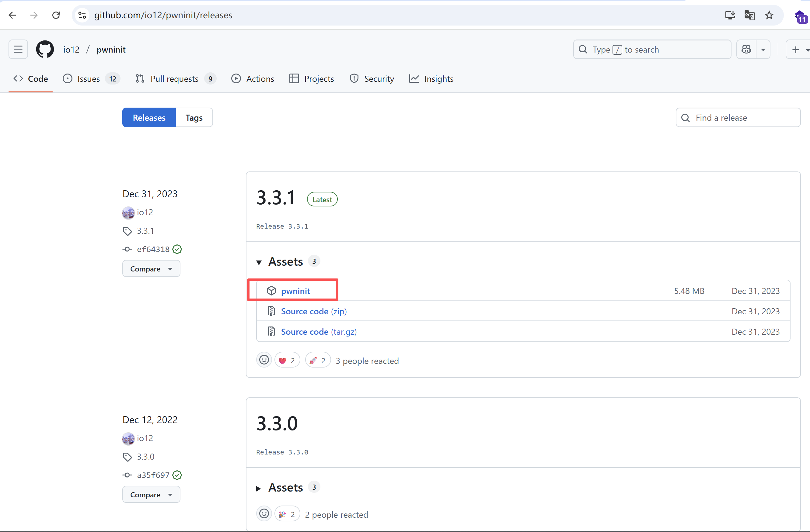Open the GitHub hamburger navigation menu
Viewport: 810px width, 532px height.
[x=18, y=50]
